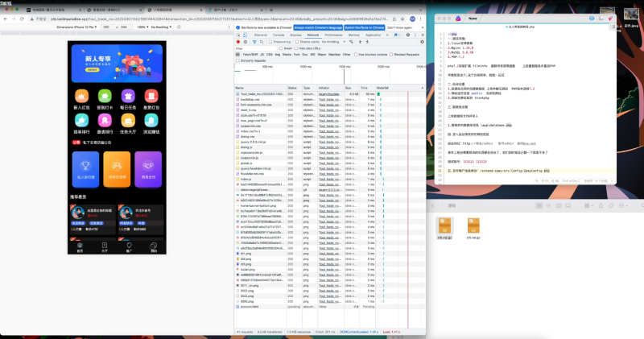Filter requests by CSS type
644x339 pixels.
270,54
